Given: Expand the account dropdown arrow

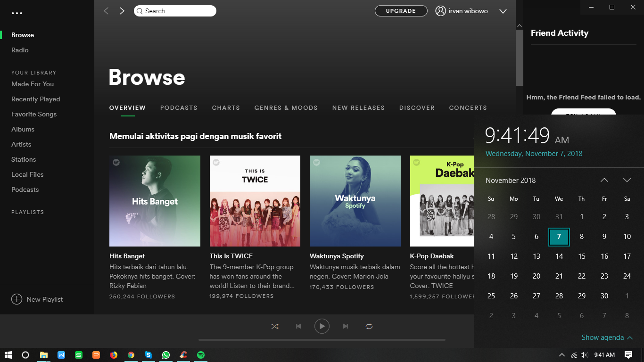Looking at the screenshot, I should pyautogui.click(x=503, y=11).
